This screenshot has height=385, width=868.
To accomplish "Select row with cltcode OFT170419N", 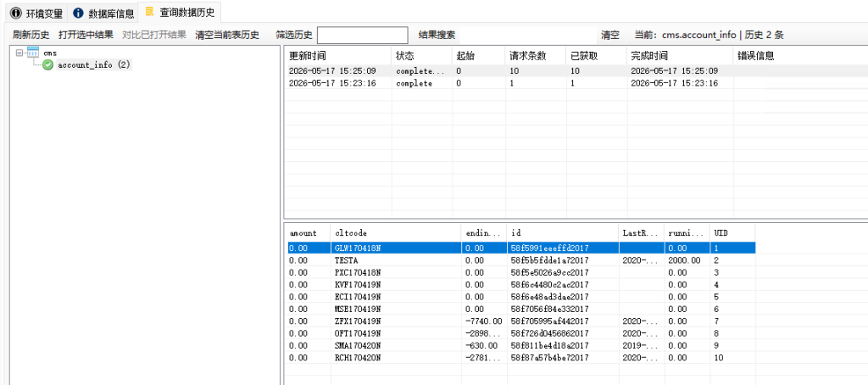I will click(520, 333).
